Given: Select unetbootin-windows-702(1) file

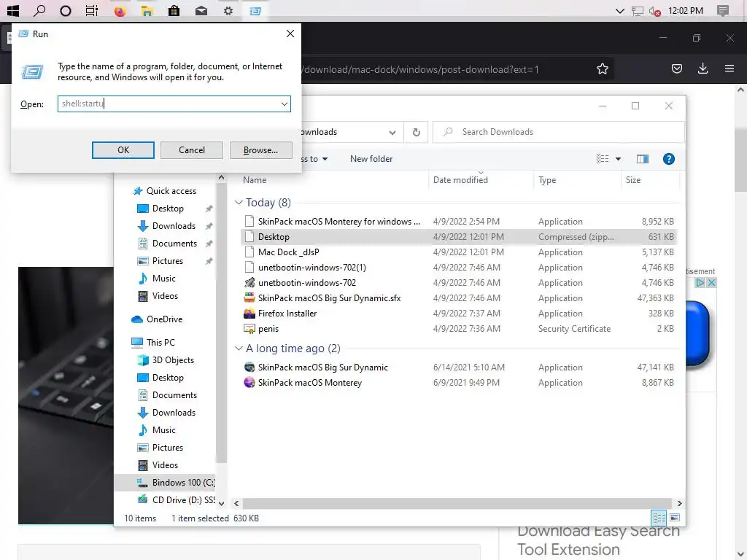Looking at the screenshot, I should (x=311, y=267).
